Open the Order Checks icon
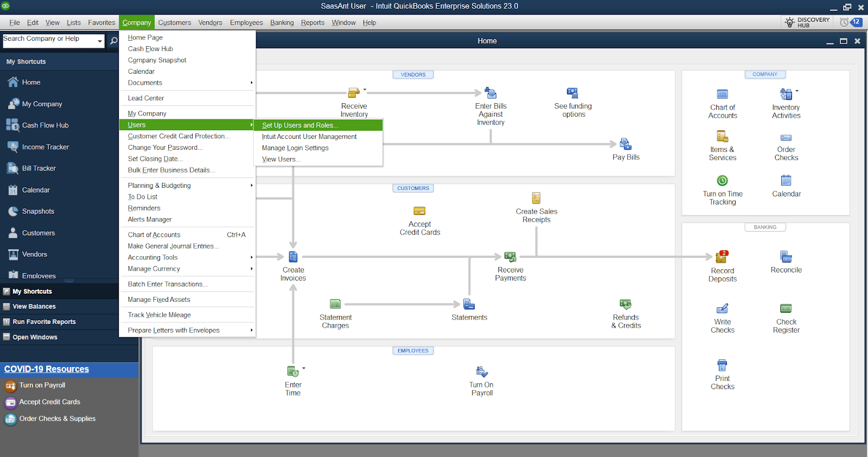Image resolution: width=868 pixels, height=457 pixels. [x=786, y=138]
